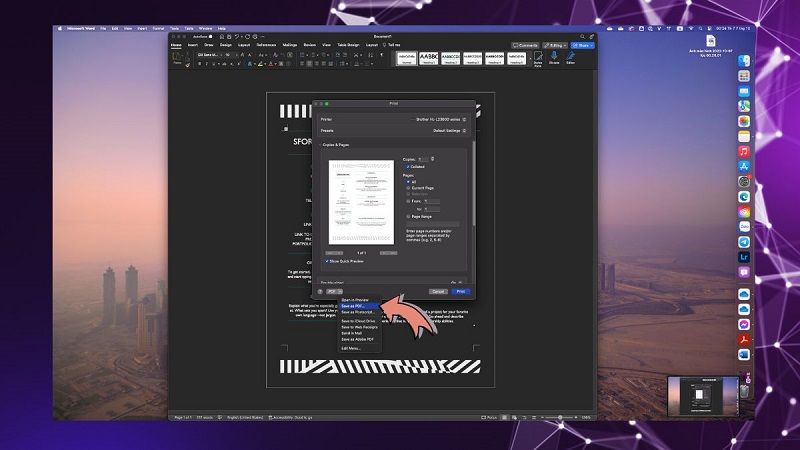
Task: Toggle show paragraph marks icon
Action: pyautogui.click(x=382, y=55)
